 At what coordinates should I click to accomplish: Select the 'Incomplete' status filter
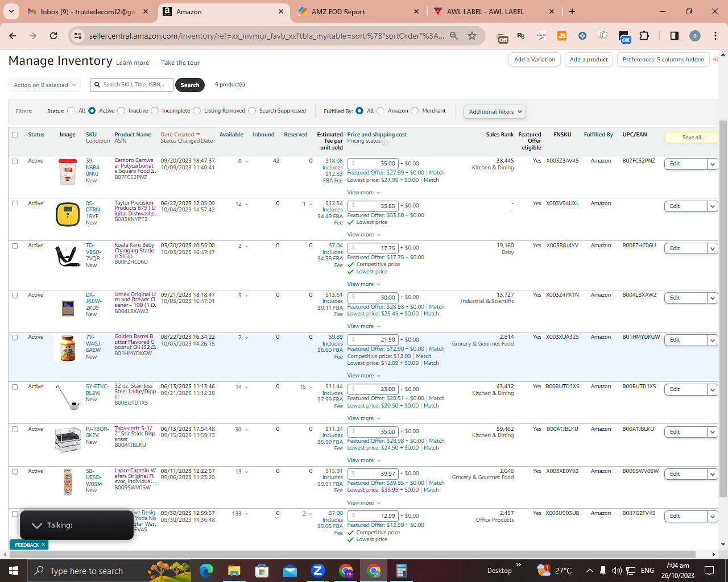click(x=155, y=111)
